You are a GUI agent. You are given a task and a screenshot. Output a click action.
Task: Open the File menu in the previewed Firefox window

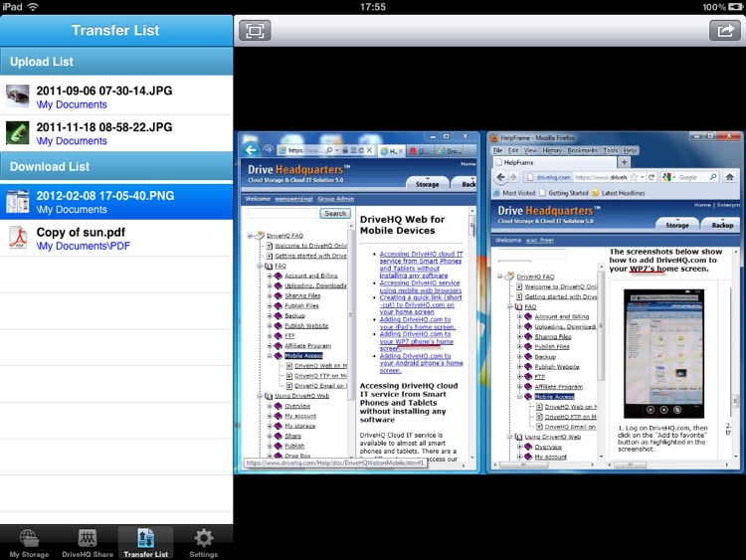point(498,150)
